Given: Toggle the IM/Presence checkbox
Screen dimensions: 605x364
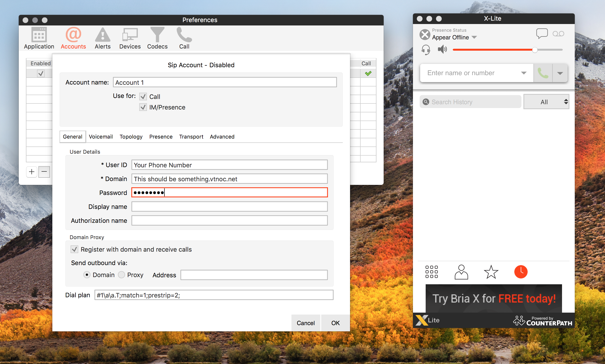Looking at the screenshot, I should tap(143, 107).
